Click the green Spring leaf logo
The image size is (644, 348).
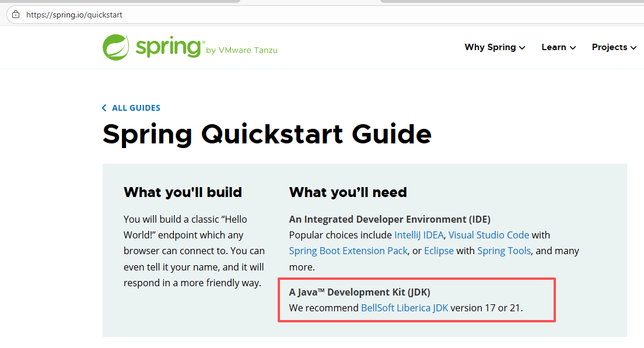coord(116,47)
